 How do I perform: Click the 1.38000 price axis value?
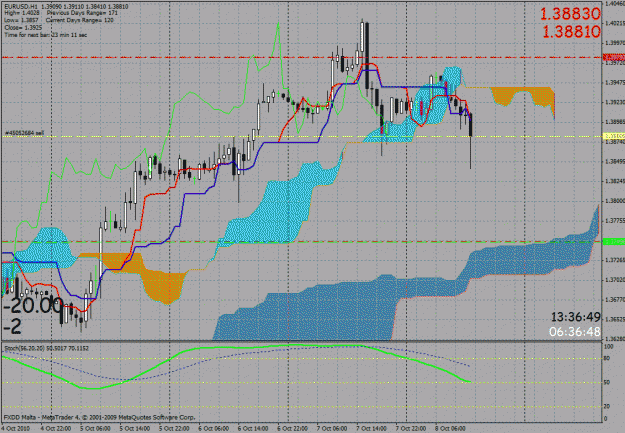pos(614,201)
